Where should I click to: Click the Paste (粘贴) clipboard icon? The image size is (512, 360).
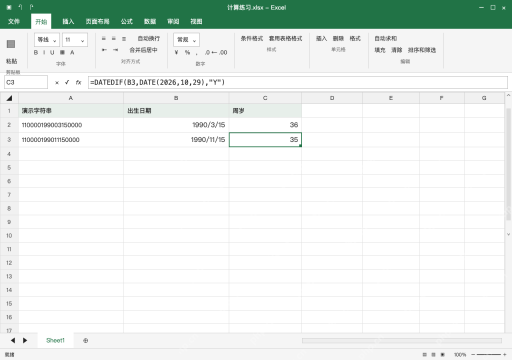[11, 44]
